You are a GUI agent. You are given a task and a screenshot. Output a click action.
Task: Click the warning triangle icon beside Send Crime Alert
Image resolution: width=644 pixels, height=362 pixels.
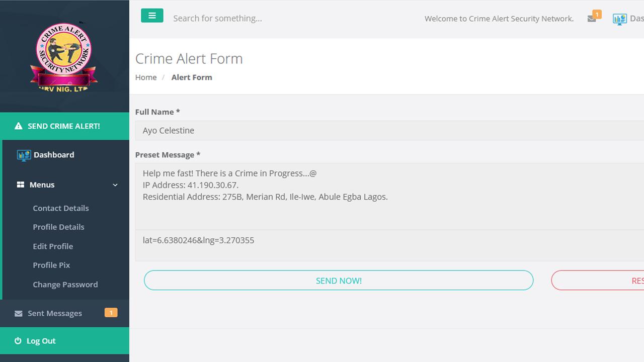tap(19, 126)
